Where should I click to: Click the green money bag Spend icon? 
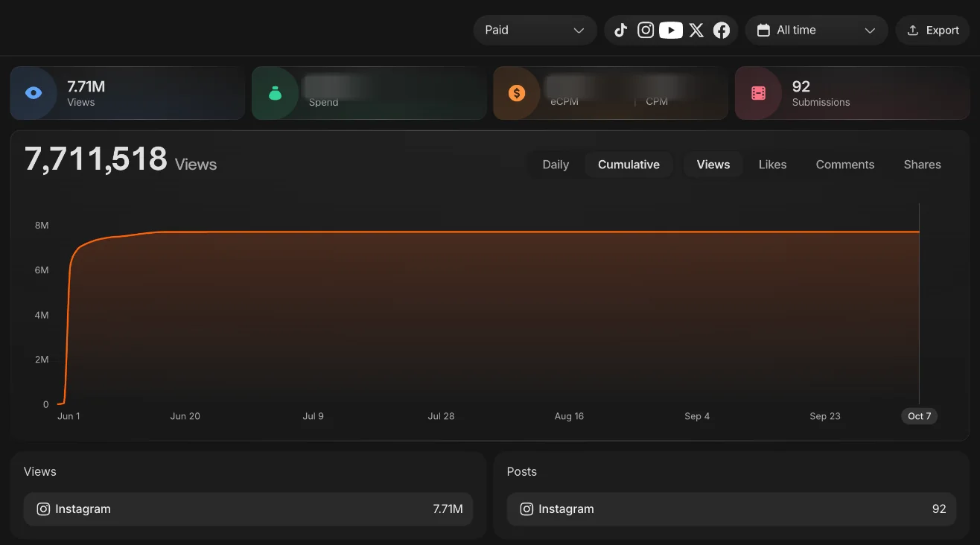(x=275, y=93)
